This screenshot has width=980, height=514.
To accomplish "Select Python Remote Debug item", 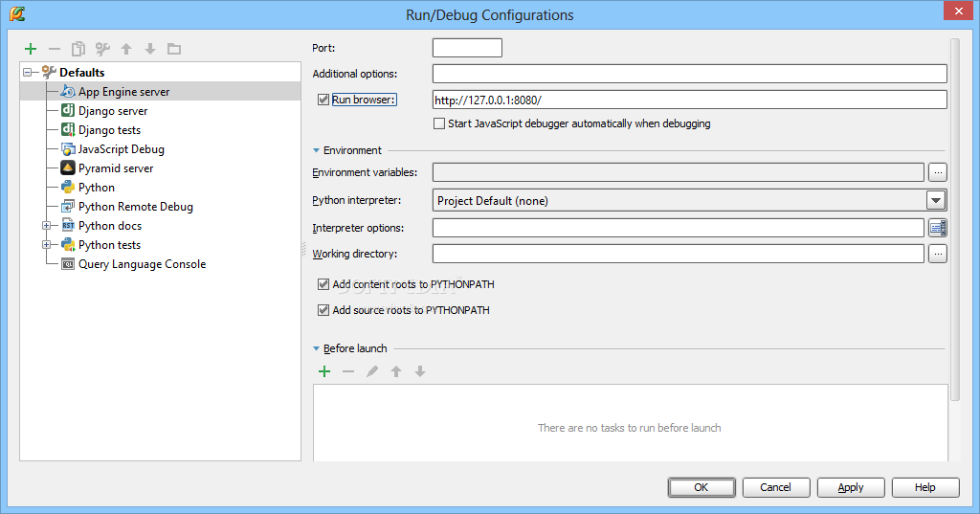I will tap(136, 207).
